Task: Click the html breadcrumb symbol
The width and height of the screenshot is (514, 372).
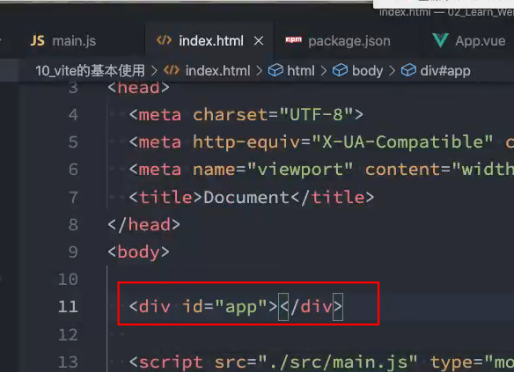Action: [x=301, y=71]
